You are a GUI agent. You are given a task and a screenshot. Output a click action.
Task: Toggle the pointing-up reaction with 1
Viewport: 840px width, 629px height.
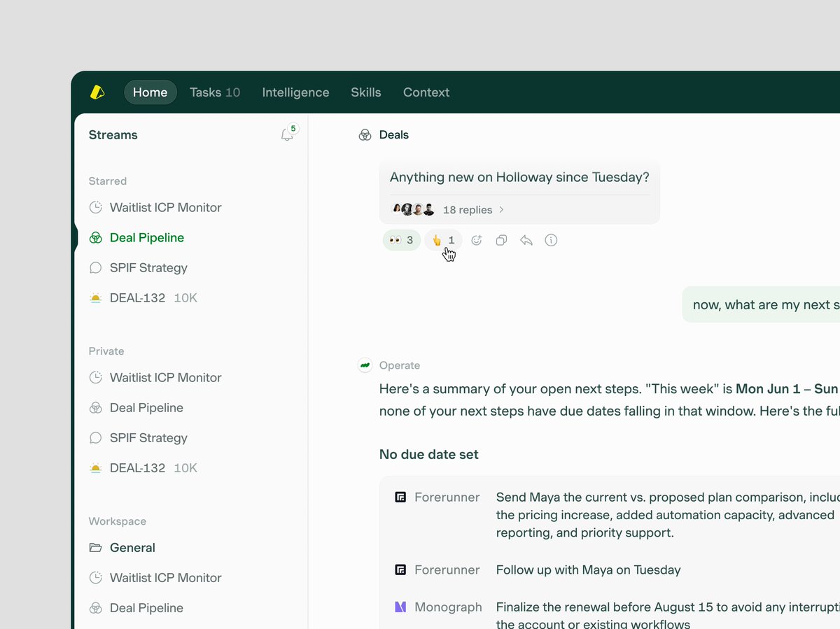(x=443, y=240)
